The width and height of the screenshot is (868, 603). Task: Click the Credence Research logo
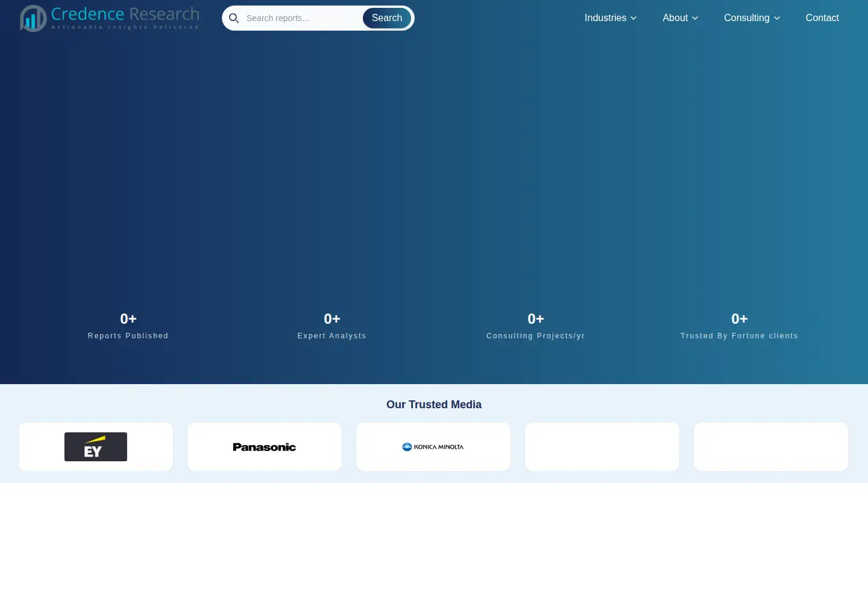tap(109, 18)
